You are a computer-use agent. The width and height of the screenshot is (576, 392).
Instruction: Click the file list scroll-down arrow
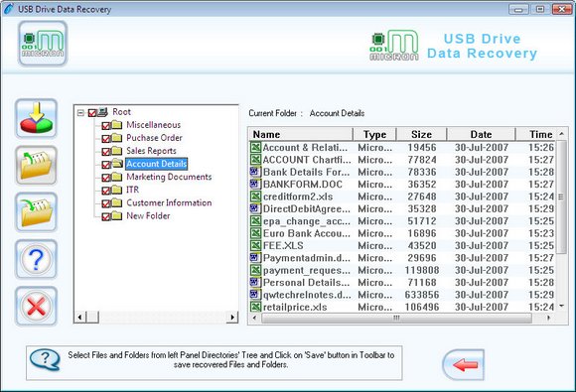561,306
